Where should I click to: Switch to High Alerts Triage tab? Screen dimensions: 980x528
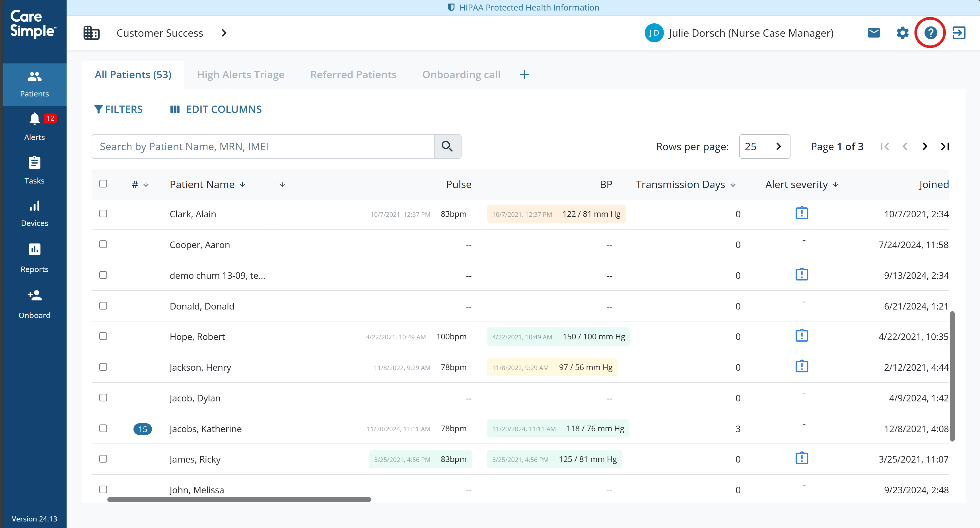tap(240, 75)
